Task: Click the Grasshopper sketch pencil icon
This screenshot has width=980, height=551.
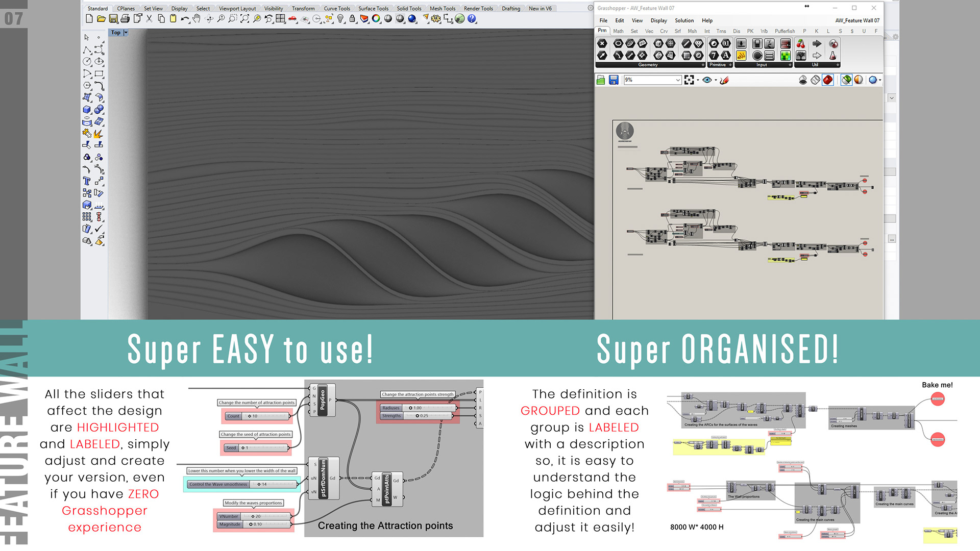Action: click(x=724, y=80)
